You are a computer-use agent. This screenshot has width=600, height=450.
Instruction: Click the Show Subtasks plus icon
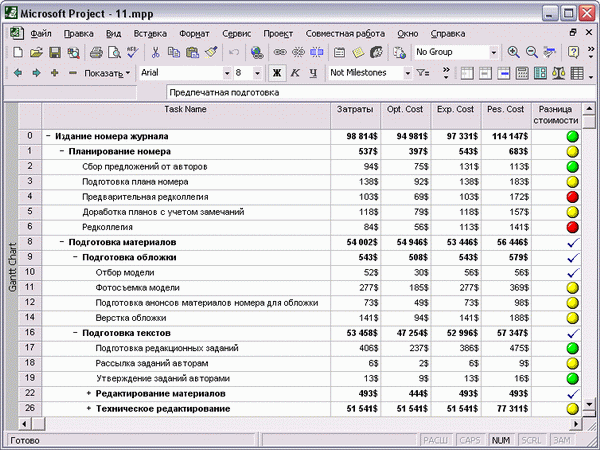(54, 73)
